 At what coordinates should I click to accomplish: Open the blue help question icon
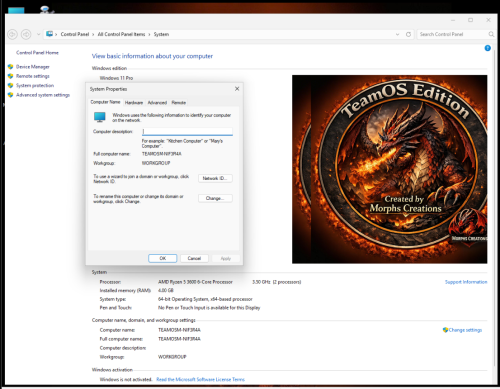[x=487, y=48]
